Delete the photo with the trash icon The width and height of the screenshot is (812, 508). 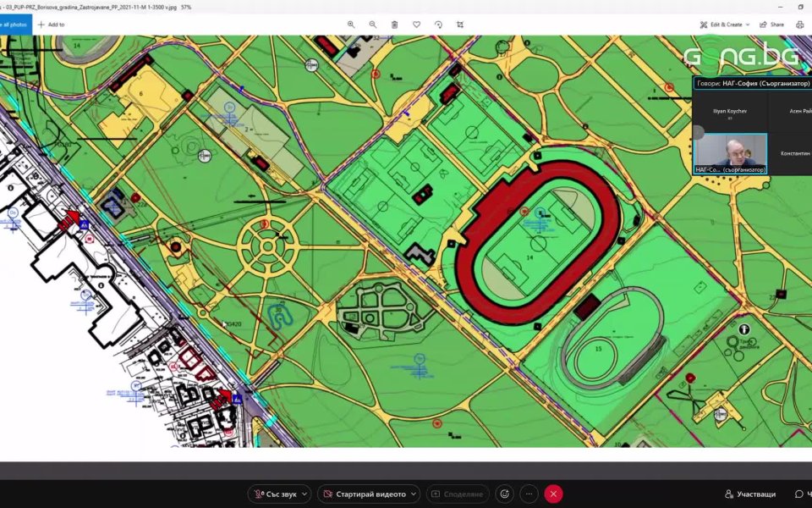[x=395, y=25]
